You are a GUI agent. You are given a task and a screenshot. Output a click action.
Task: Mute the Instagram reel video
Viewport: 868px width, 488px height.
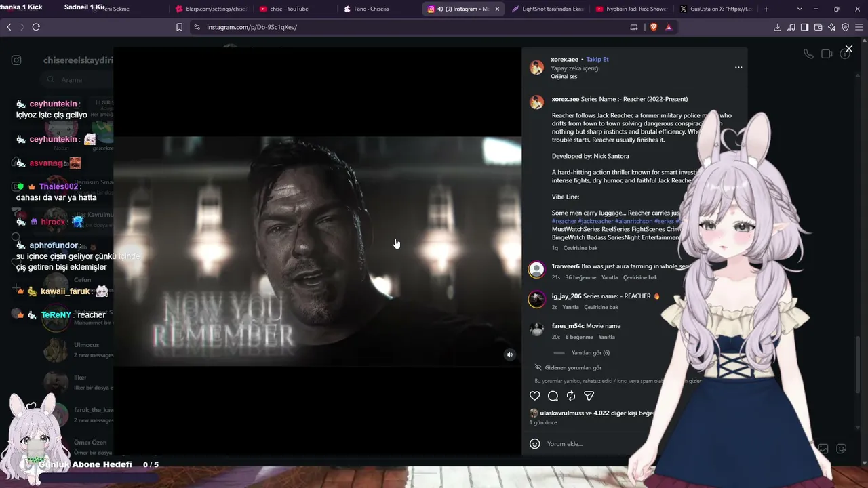click(x=510, y=354)
